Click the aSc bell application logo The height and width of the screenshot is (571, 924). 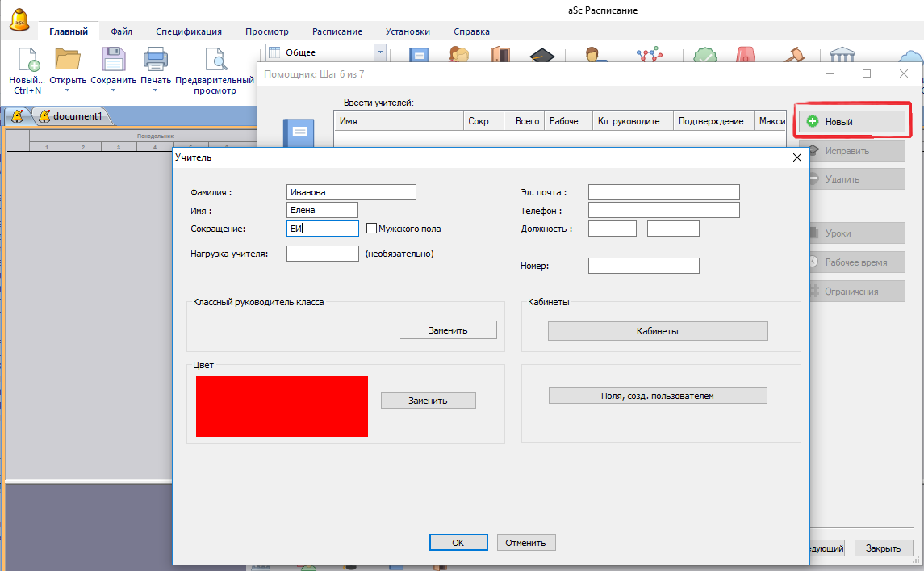point(19,22)
